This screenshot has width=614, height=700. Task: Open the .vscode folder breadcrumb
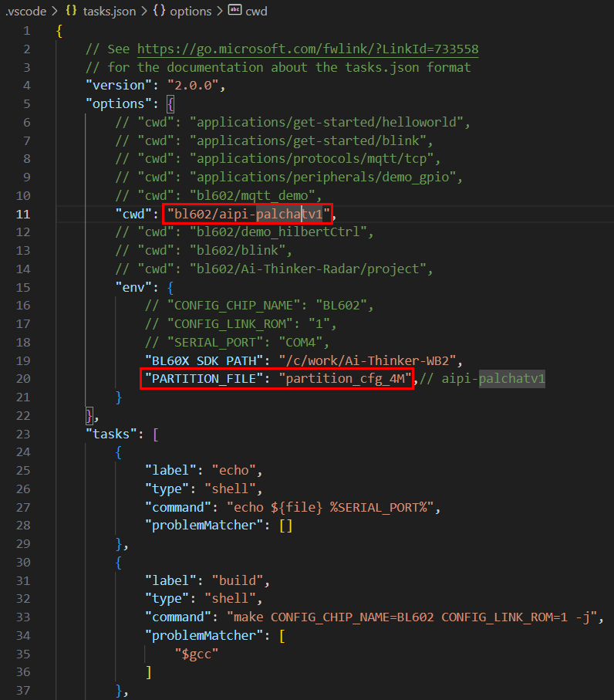26,11
